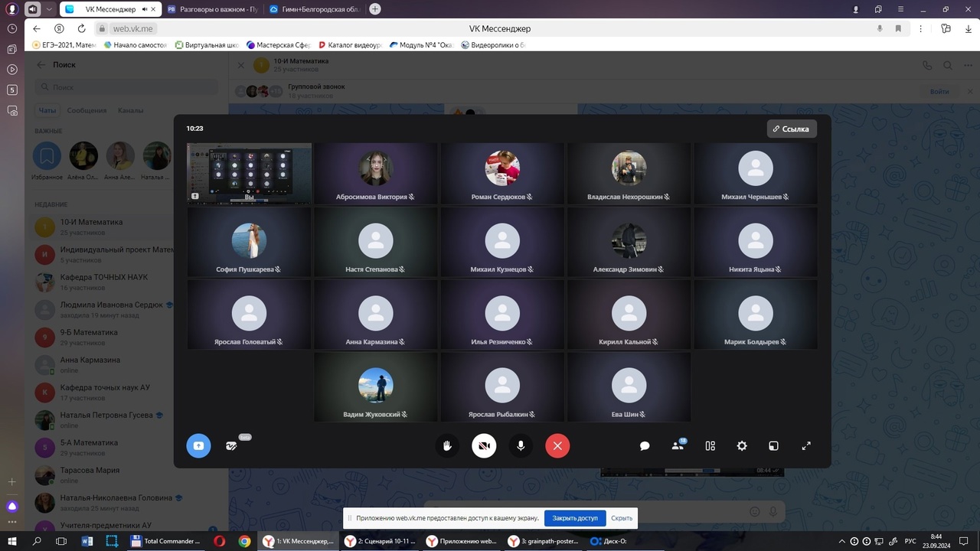
Task: Switch to Разговоры о важном browser tab
Action: pyautogui.click(x=212, y=9)
